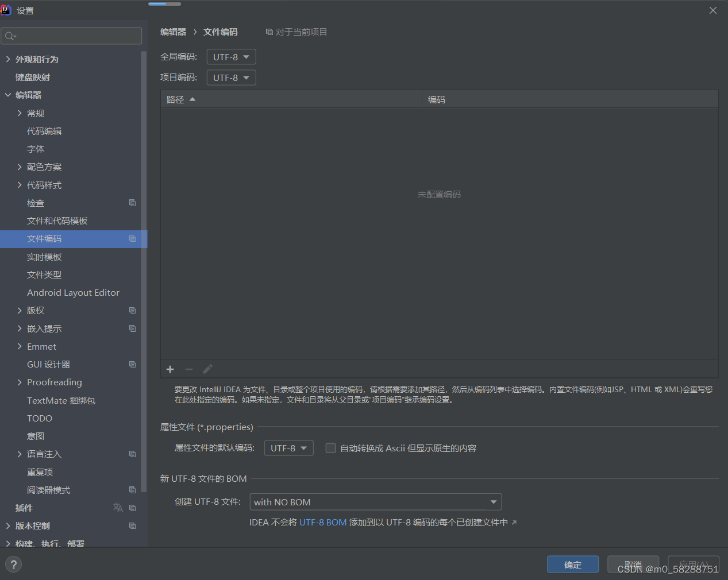Screen dimensions: 728x580
Task: Enable 自动转换成 Ascii 但显示原生的内容
Action: click(330, 448)
